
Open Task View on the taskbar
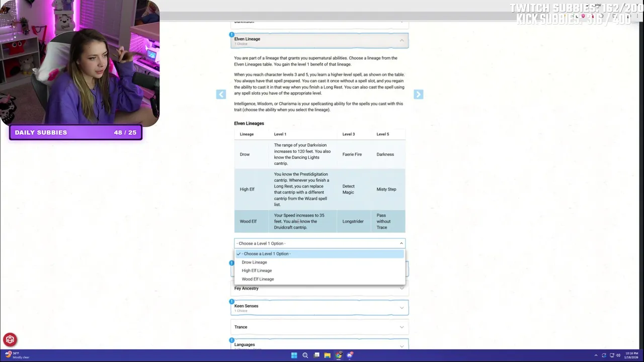(316, 355)
